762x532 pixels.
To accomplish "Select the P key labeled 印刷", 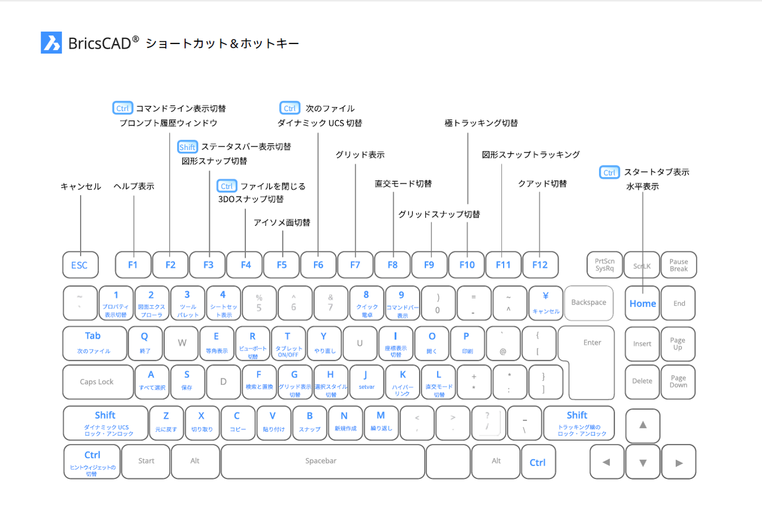I will [x=468, y=344].
